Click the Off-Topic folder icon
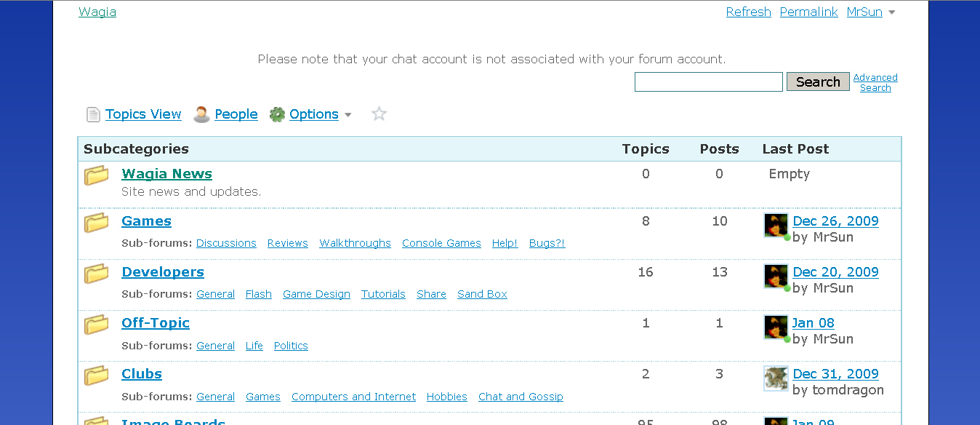 [x=97, y=325]
